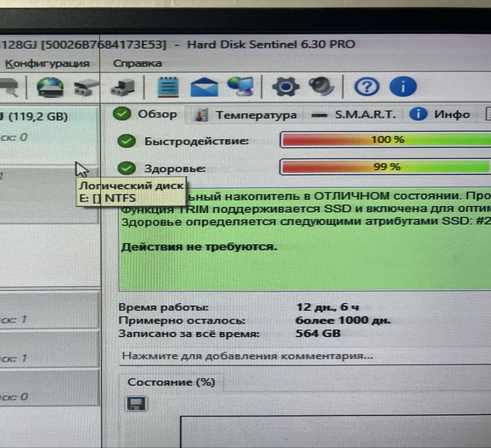The width and height of the screenshot is (491, 448).
Task: Click the green check next to Быстродействие
Action: point(127,141)
